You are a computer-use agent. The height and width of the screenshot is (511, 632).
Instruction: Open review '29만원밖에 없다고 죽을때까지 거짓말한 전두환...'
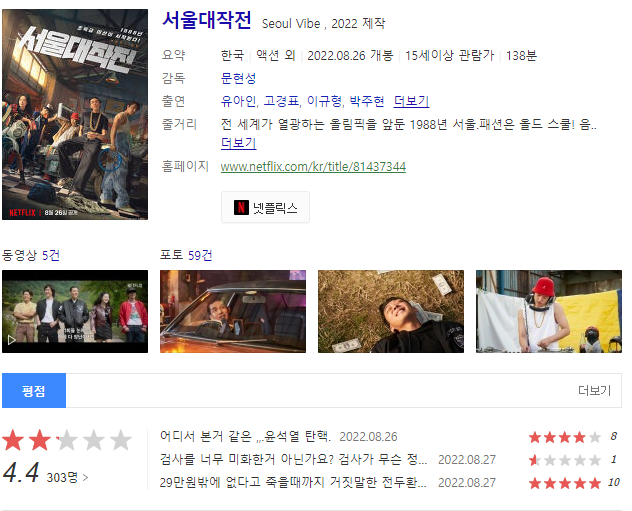[293, 482]
